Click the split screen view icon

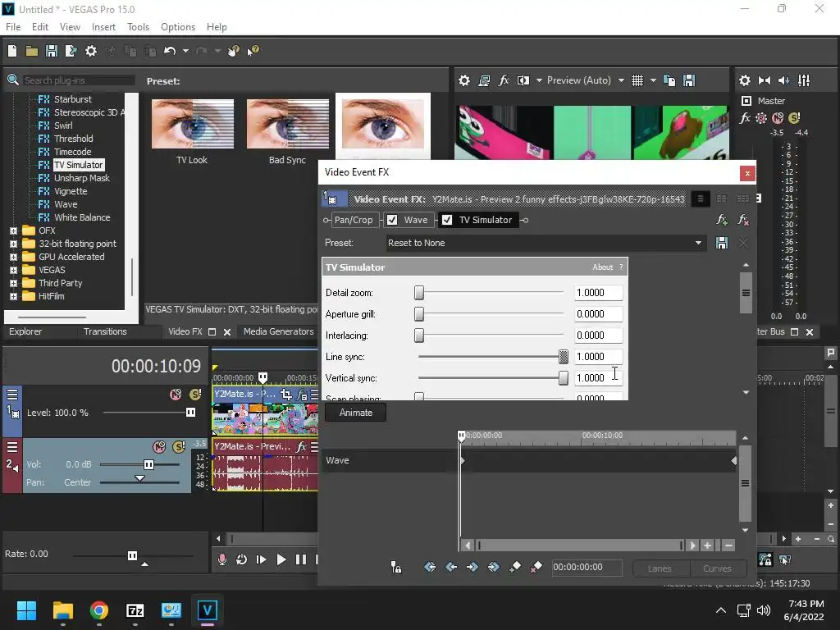[x=523, y=80]
